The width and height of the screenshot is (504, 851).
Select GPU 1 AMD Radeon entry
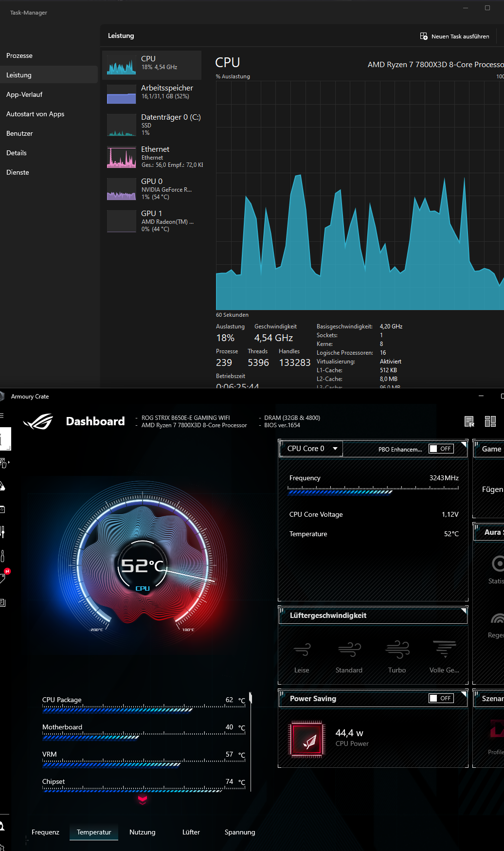(152, 221)
